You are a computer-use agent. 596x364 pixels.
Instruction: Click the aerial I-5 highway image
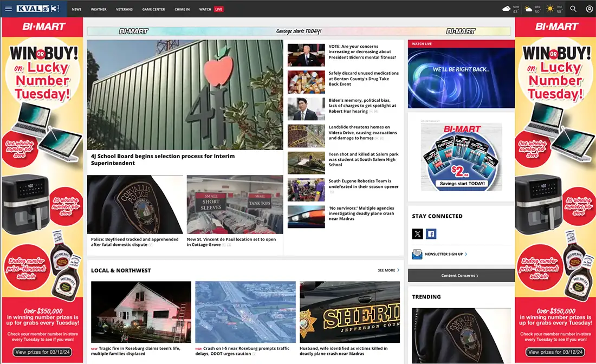click(x=245, y=312)
